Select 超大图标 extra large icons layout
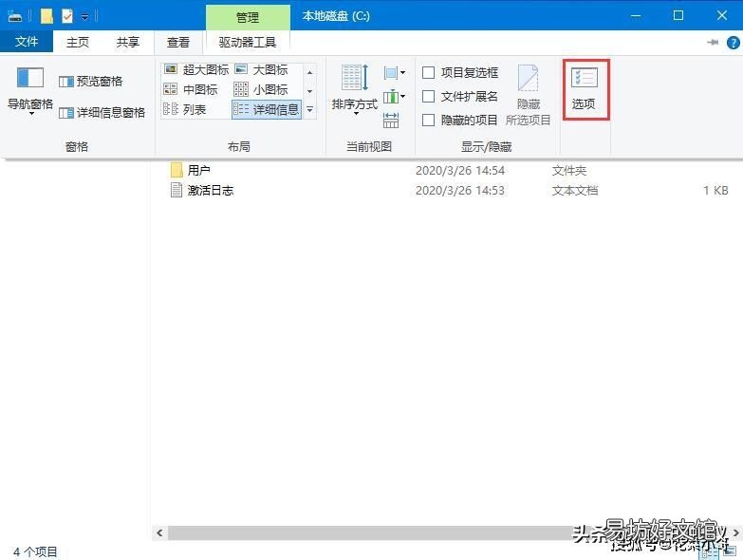This screenshot has width=743, height=560. 196,69
